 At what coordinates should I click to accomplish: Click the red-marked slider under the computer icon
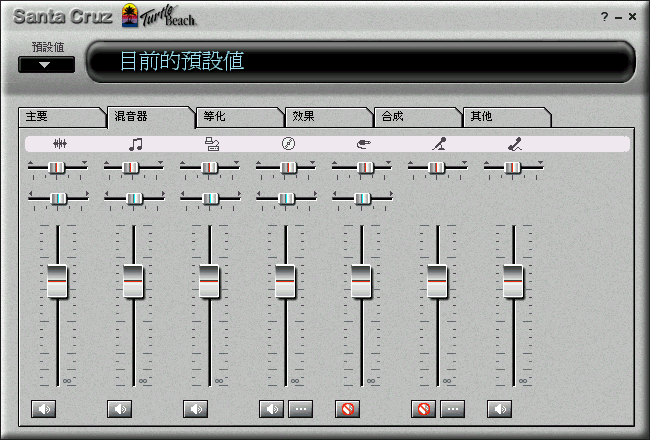(209, 168)
